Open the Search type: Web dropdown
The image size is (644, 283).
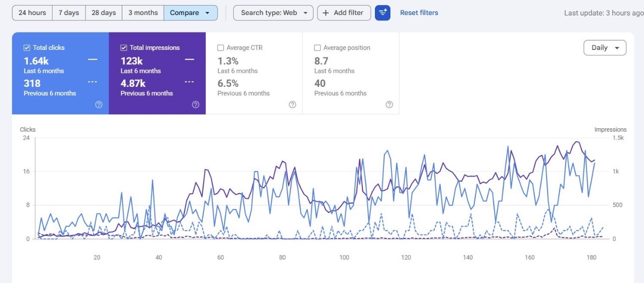pos(273,13)
